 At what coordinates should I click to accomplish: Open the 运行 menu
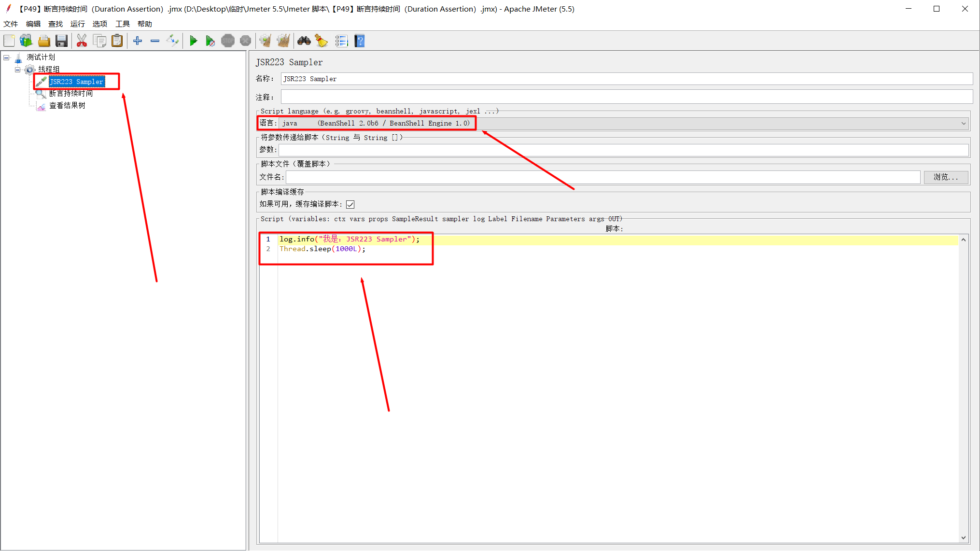[78, 24]
